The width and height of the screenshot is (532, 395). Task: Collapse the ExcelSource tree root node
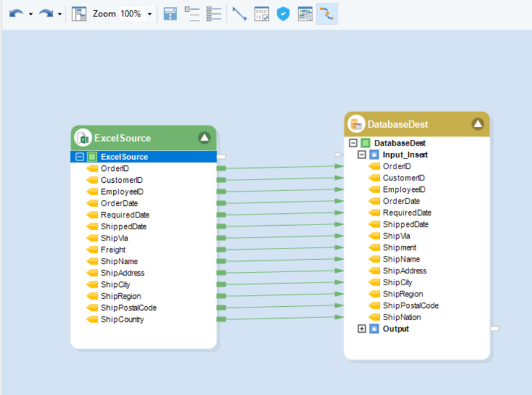[x=80, y=157]
